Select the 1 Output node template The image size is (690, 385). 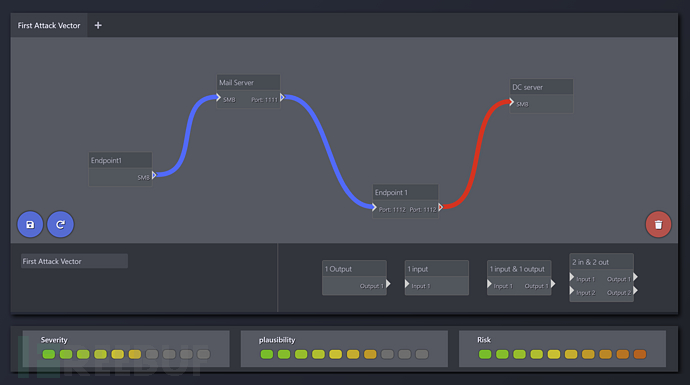tap(354, 278)
